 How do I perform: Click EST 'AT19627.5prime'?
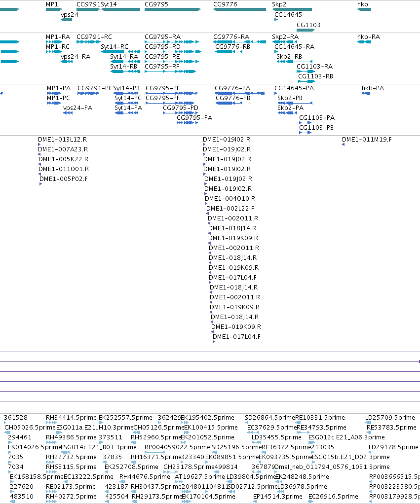(x=200, y=477)
